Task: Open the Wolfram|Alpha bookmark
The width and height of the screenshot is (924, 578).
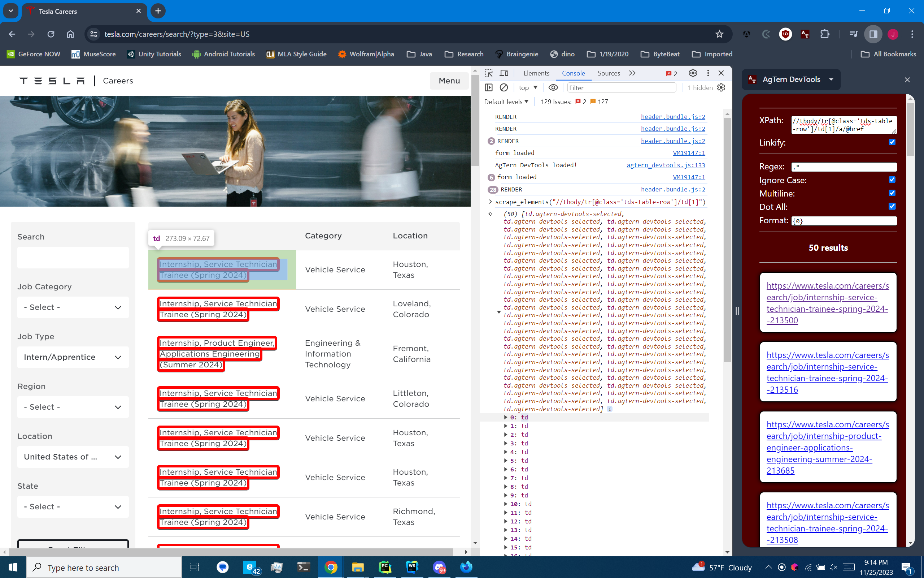Action: 366,54
